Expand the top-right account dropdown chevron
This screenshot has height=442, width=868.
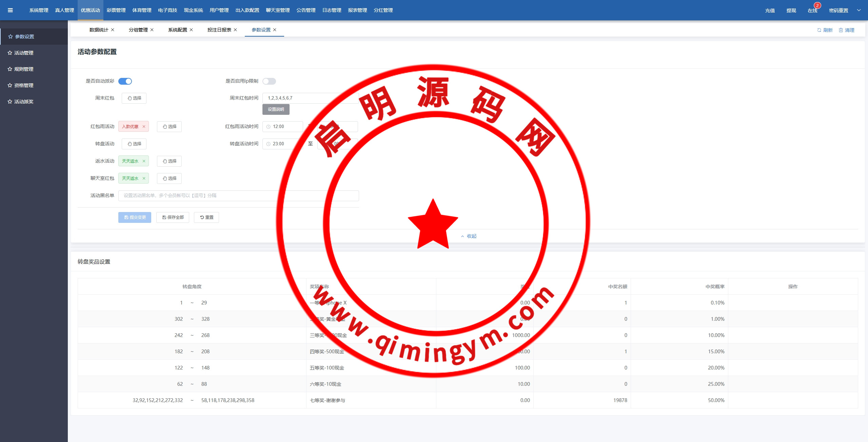tap(859, 10)
